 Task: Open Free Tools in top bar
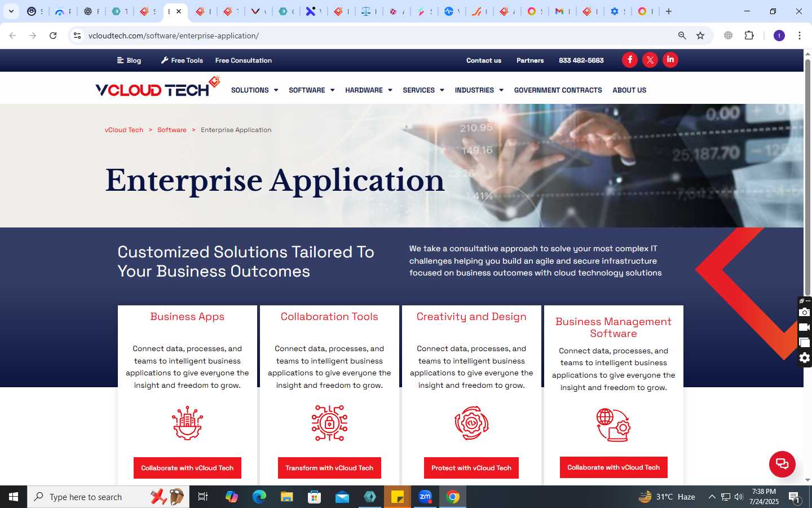(182, 60)
